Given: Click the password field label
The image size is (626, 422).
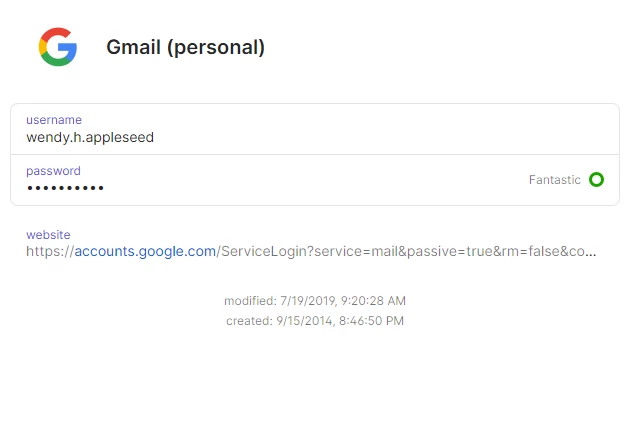Looking at the screenshot, I should pyautogui.click(x=53, y=171).
